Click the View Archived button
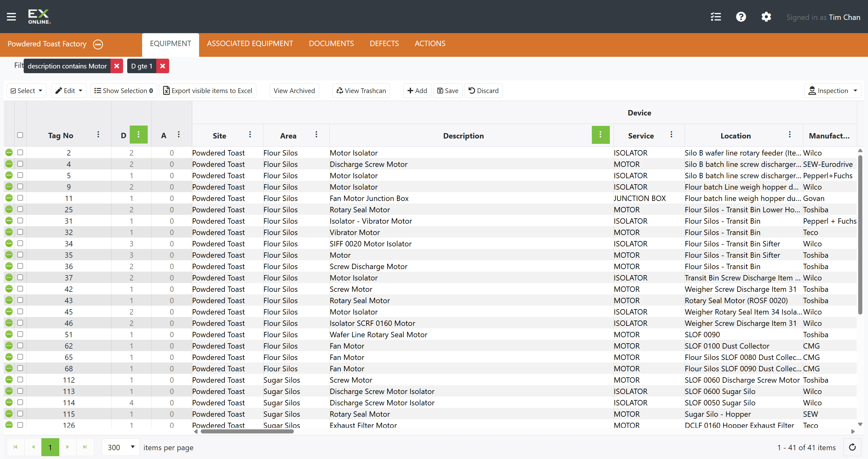Image resolution: width=868 pixels, height=459 pixels. (x=294, y=91)
